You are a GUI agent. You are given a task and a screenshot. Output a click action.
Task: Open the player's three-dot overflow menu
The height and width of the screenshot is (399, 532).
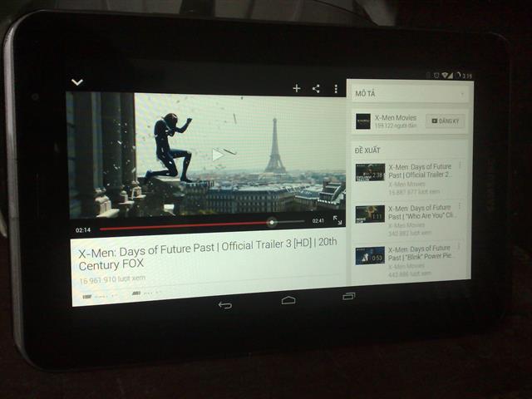tap(336, 89)
